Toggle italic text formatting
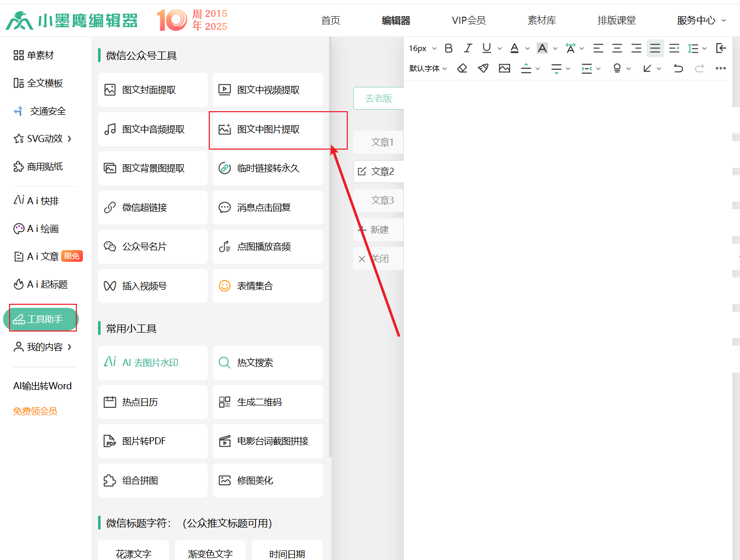The width and height of the screenshot is (740, 560). click(468, 49)
